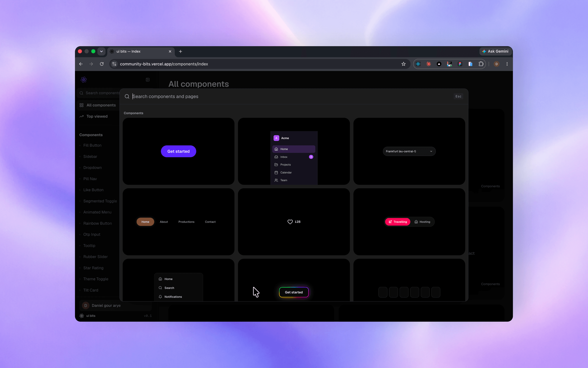Reload the current page
The image size is (588, 368).
[x=102, y=64]
